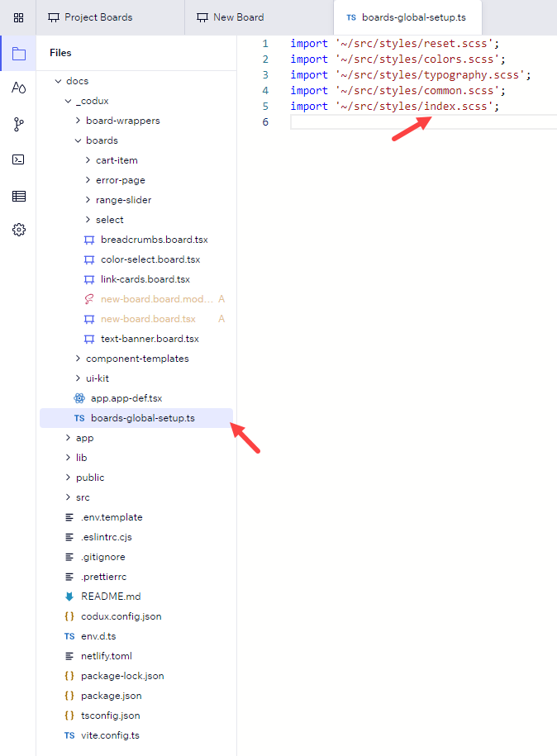The image size is (557, 756).
Task: Expand the range-slider folder
Action: [x=88, y=200]
